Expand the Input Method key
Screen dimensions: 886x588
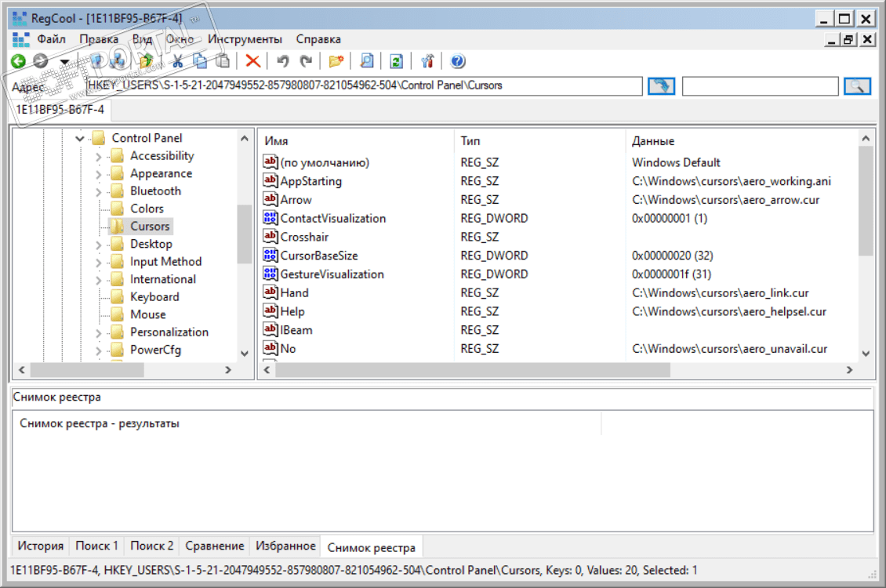(98, 262)
